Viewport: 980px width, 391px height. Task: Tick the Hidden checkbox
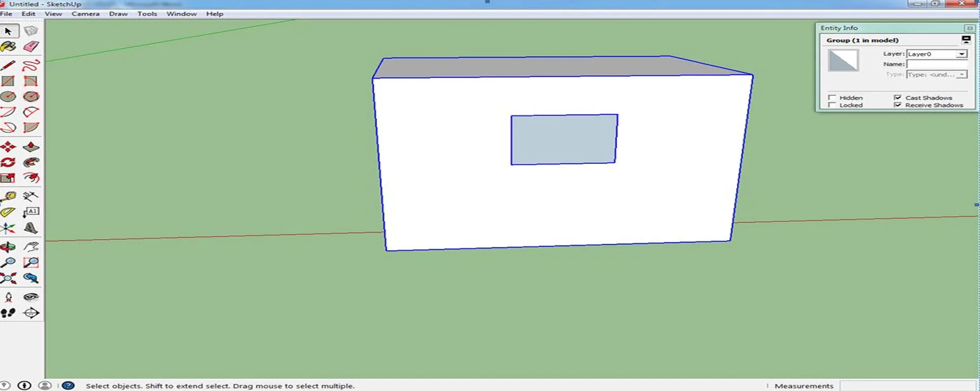pos(832,97)
